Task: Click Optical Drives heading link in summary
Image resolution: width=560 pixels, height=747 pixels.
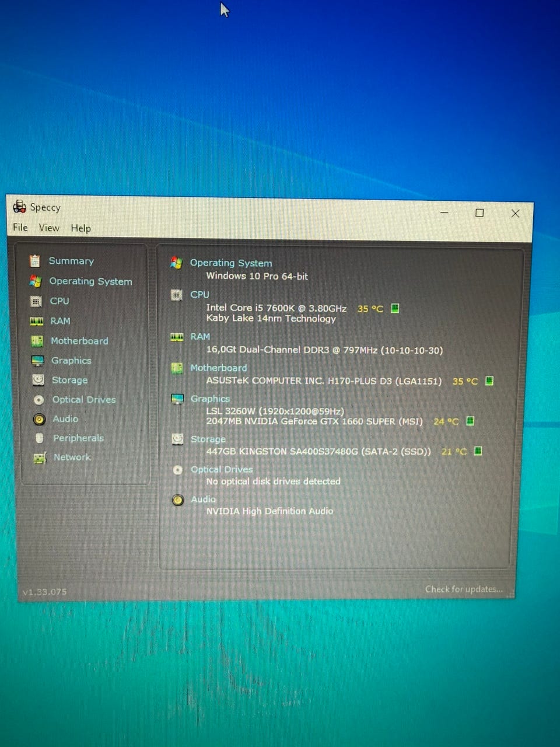Action: (x=222, y=470)
